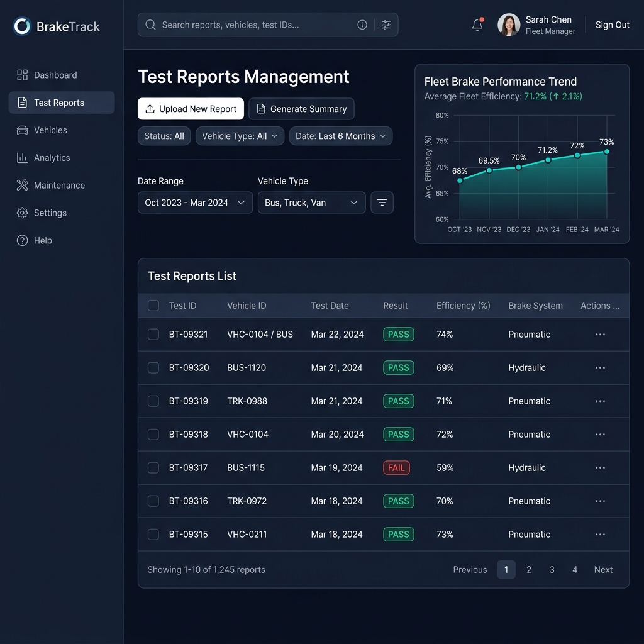Check the row BT-09317 checkbox
This screenshot has width=644, height=644.
[153, 467]
